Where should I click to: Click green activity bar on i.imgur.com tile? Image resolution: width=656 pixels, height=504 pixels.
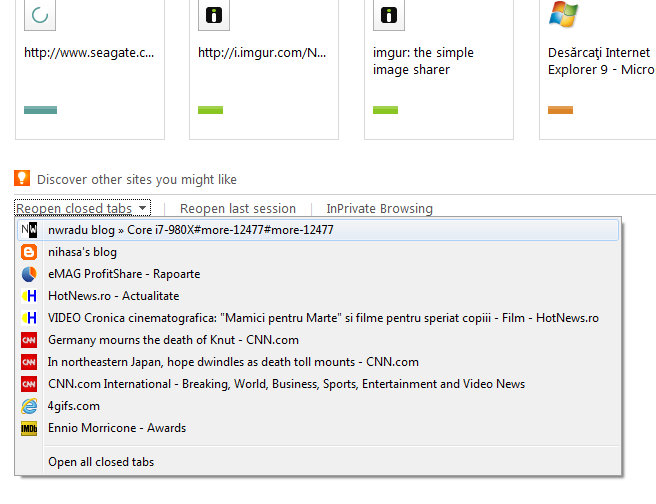point(210,110)
